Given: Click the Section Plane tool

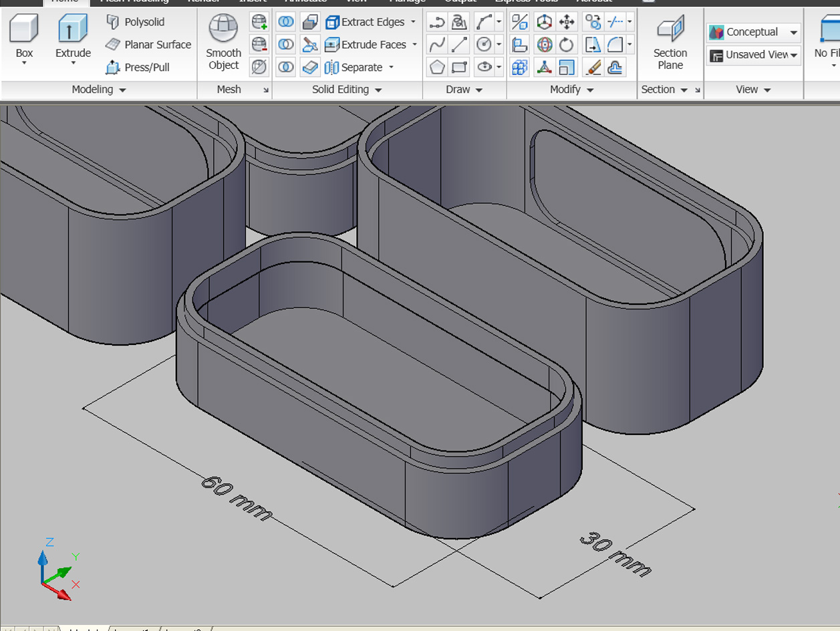Looking at the screenshot, I should coord(670,41).
